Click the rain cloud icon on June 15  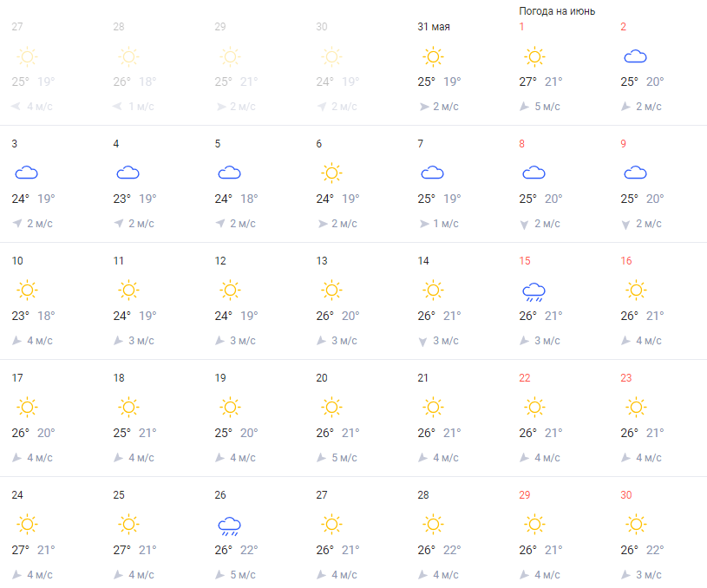pyautogui.click(x=534, y=292)
